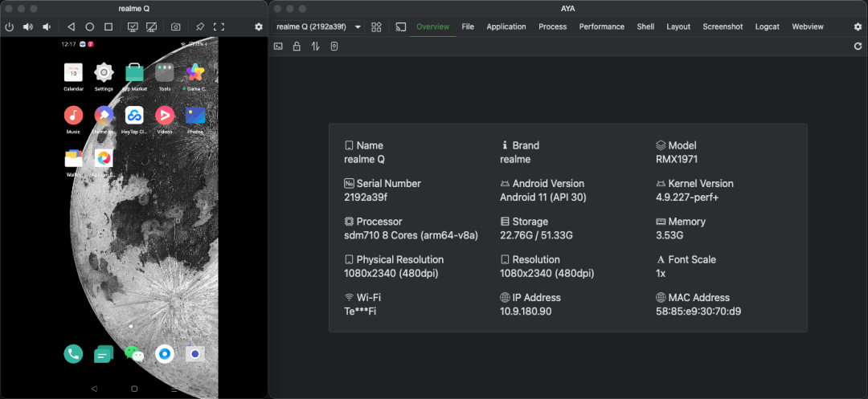The height and width of the screenshot is (399, 868).
Task: Open AYA settings gear
Action: [x=858, y=26]
